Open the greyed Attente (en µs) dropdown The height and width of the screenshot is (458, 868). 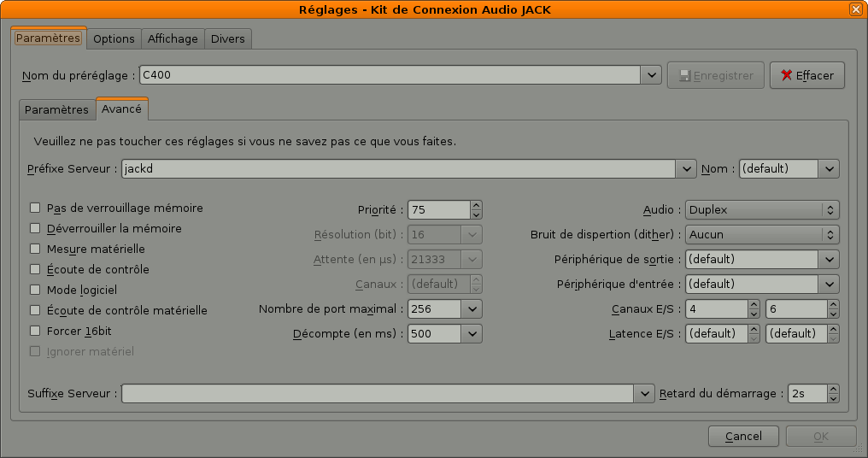472,259
